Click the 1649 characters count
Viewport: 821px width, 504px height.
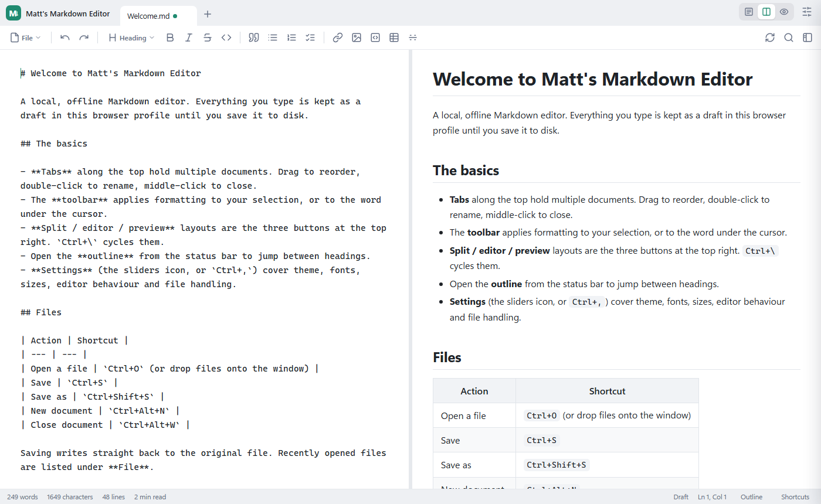tap(70, 497)
